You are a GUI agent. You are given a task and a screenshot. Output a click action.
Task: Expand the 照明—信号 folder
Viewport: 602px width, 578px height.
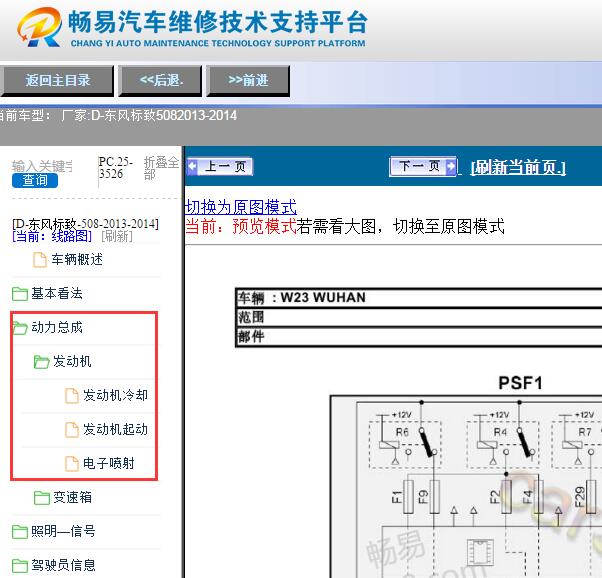click(x=63, y=531)
